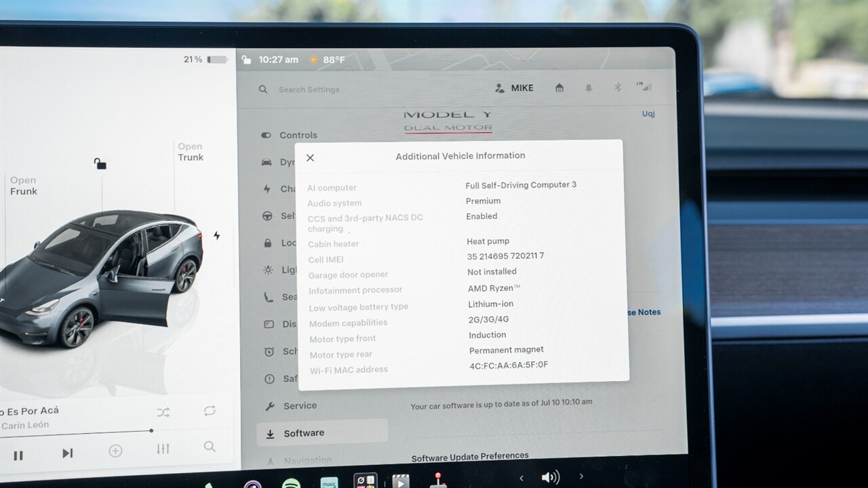This screenshot has width=868, height=488.
Task: Open Amazon Music from the dock
Action: (x=329, y=483)
